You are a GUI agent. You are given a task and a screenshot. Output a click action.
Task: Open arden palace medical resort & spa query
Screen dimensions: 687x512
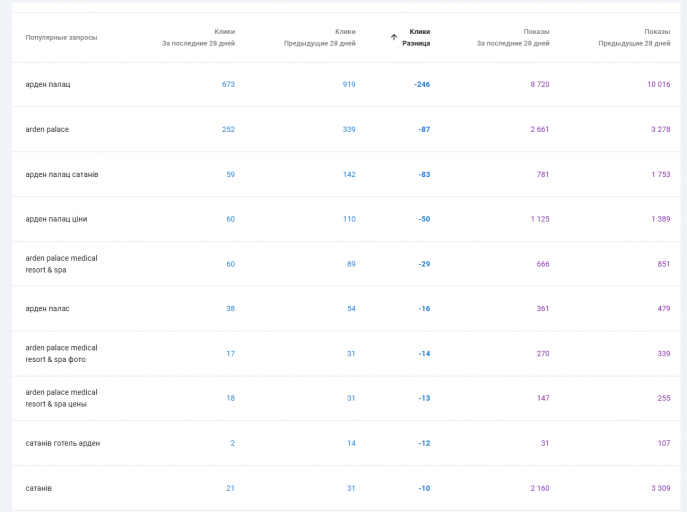(61, 264)
